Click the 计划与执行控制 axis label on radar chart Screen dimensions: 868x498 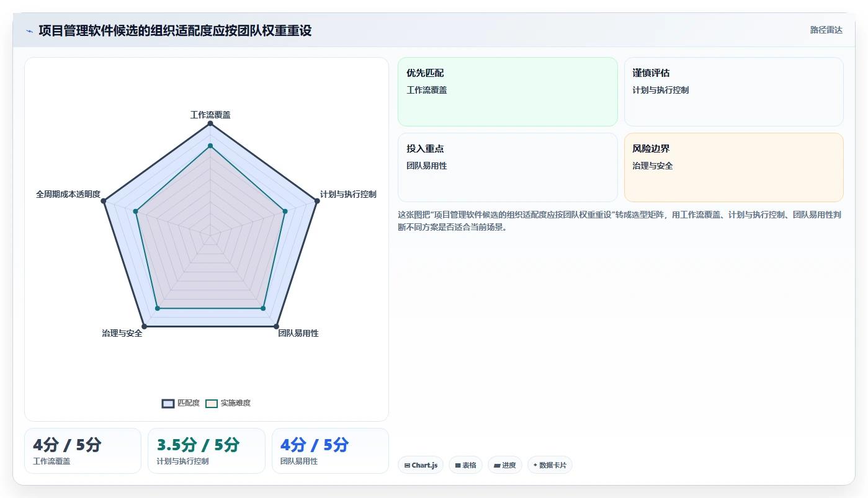348,194
